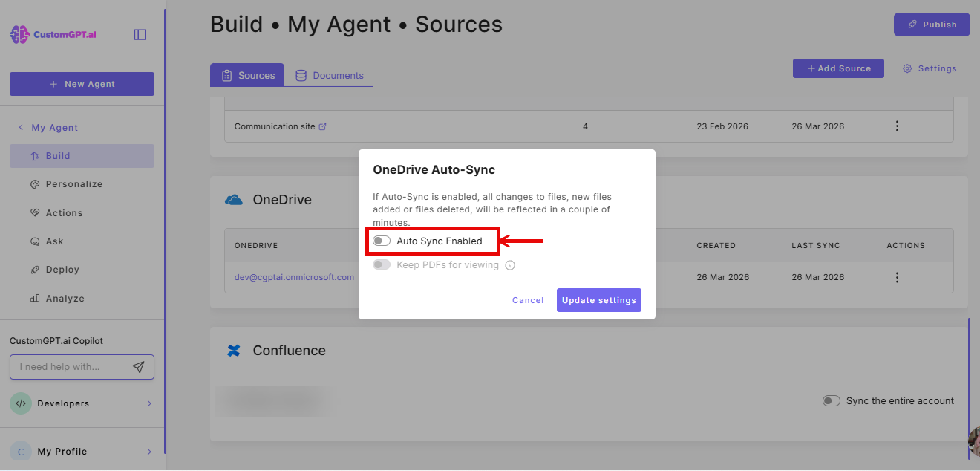Image resolution: width=980 pixels, height=471 pixels.
Task: Click the Developers code icon
Action: [x=21, y=403]
